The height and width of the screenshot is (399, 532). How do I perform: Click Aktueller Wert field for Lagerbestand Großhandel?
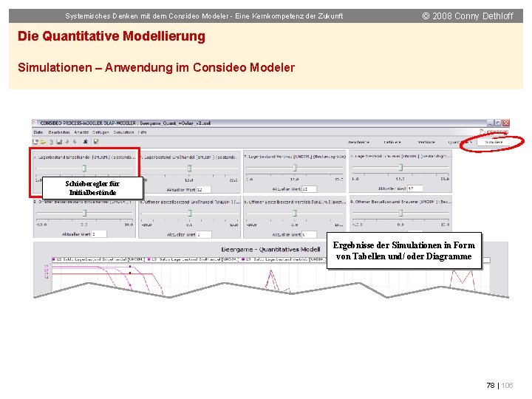(x=203, y=190)
